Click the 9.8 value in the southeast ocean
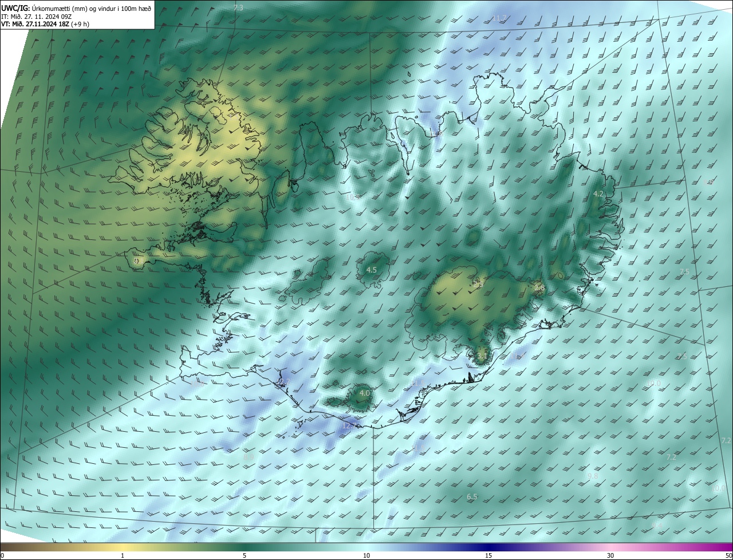Screen dimensions: 733x560 pos(593,476)
